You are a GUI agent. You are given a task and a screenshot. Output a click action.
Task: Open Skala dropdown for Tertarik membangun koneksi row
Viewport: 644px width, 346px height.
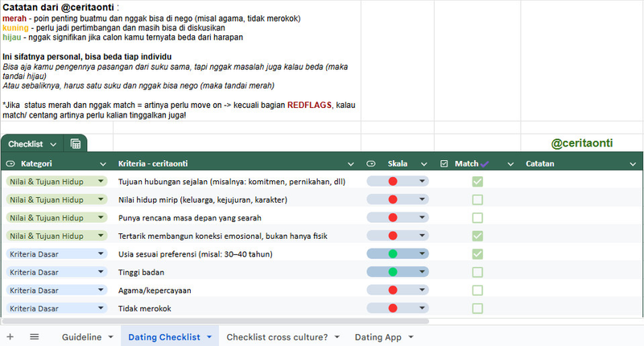coord(422,235)
